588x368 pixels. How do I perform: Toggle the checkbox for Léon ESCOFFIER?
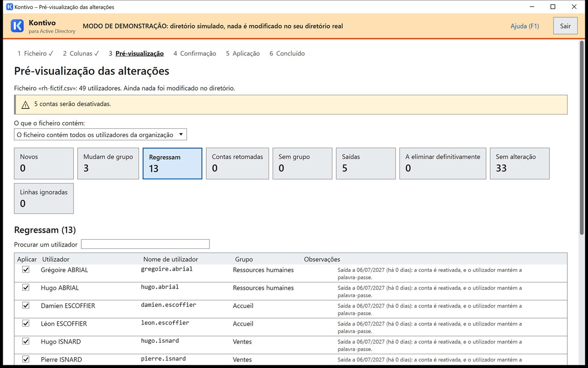point(26,323)
